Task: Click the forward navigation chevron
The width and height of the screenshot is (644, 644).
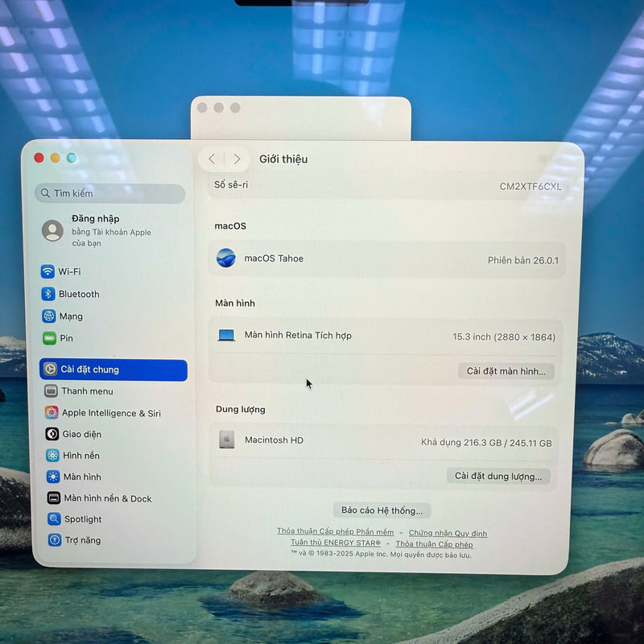Action: point(237,159)
